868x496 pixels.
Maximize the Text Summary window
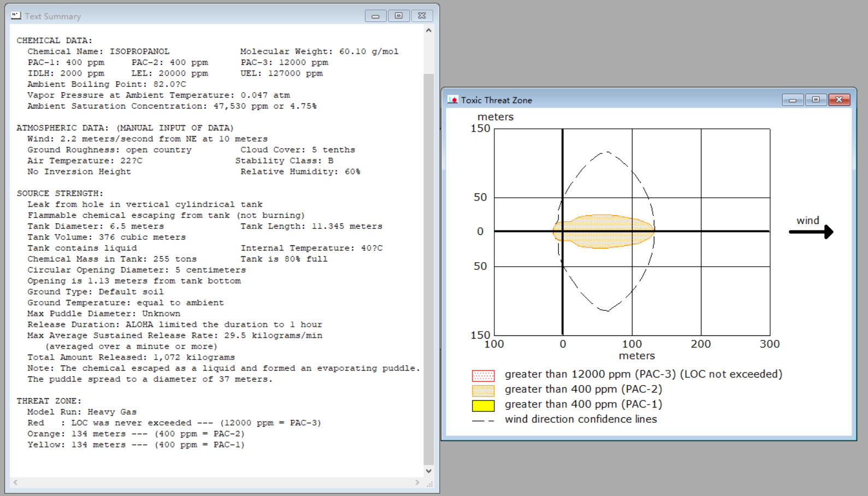(x=399, y=16)
